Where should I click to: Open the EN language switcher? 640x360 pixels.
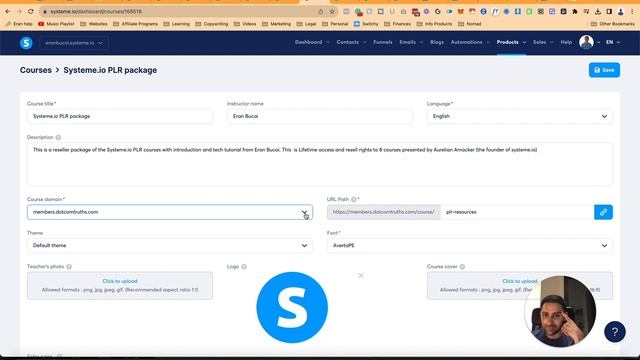pos(613,42)
